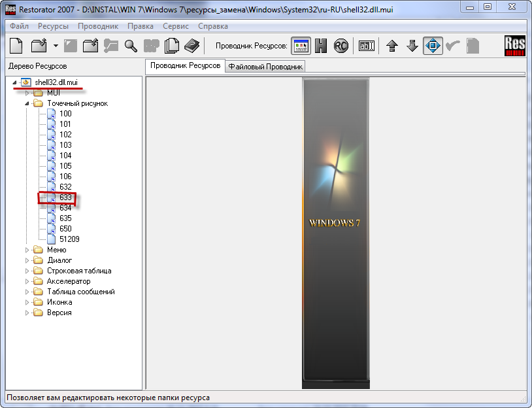Create a new file with the blank page icon
The height and width of the screenshot is (408, 532).
16,46
